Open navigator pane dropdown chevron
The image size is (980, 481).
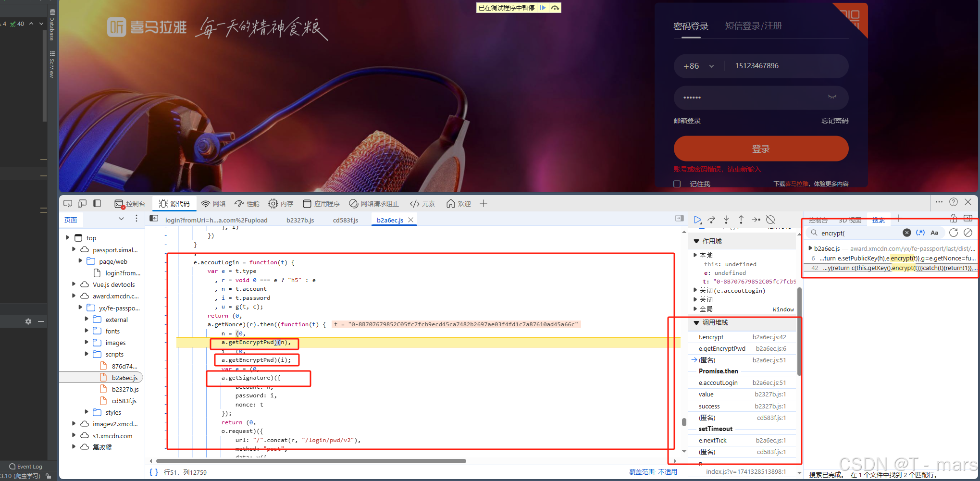point(121,219)
